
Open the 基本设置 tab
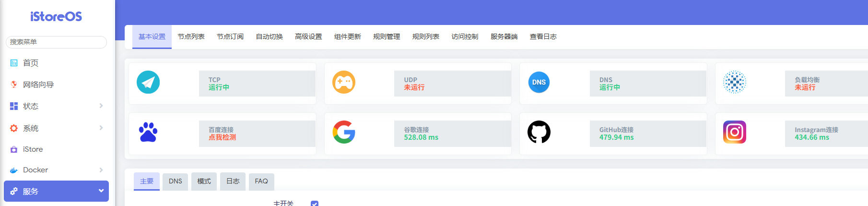pyautogui.click(x=152, y=36)
